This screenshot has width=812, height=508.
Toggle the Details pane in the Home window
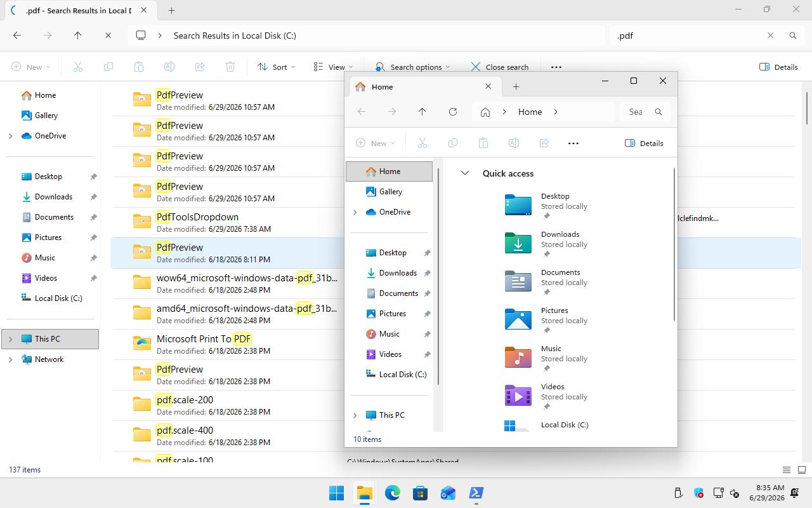[644, 143]
